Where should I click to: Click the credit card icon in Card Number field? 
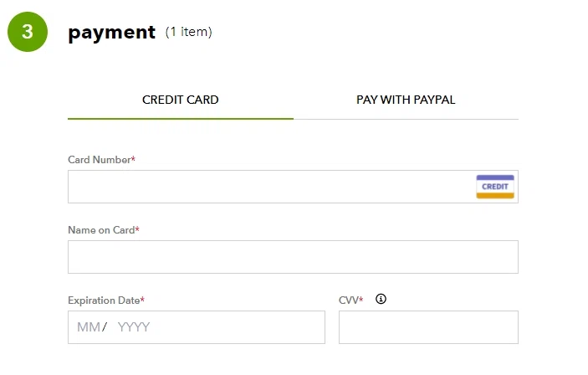495,187
